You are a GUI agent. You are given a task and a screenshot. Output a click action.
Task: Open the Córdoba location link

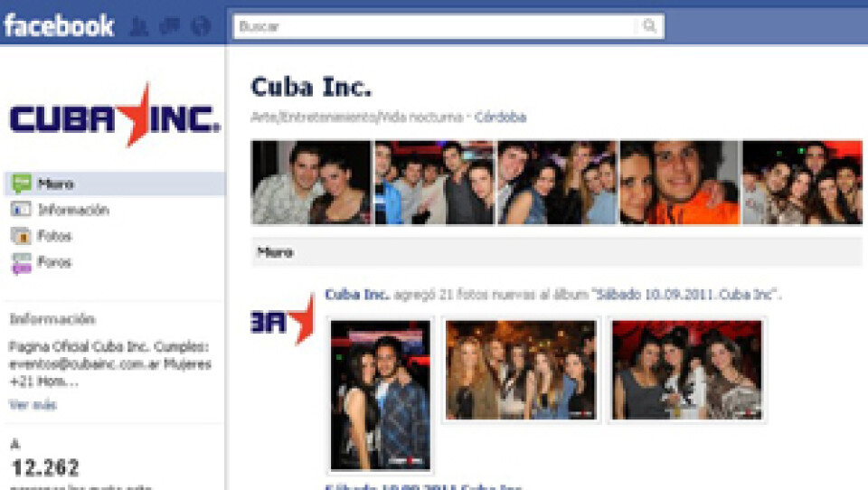[x=500, y=118]
